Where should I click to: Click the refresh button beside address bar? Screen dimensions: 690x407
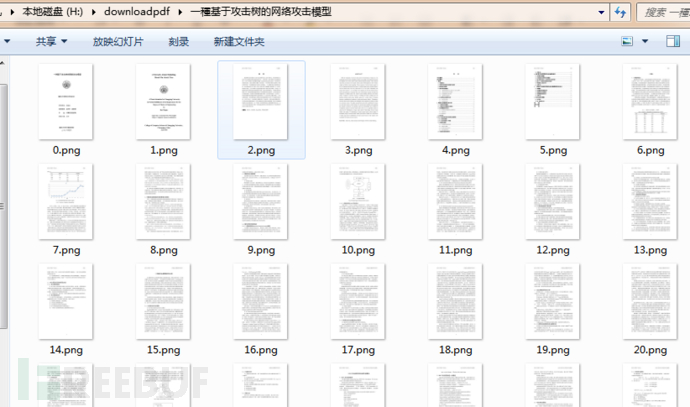click(620, 12)
